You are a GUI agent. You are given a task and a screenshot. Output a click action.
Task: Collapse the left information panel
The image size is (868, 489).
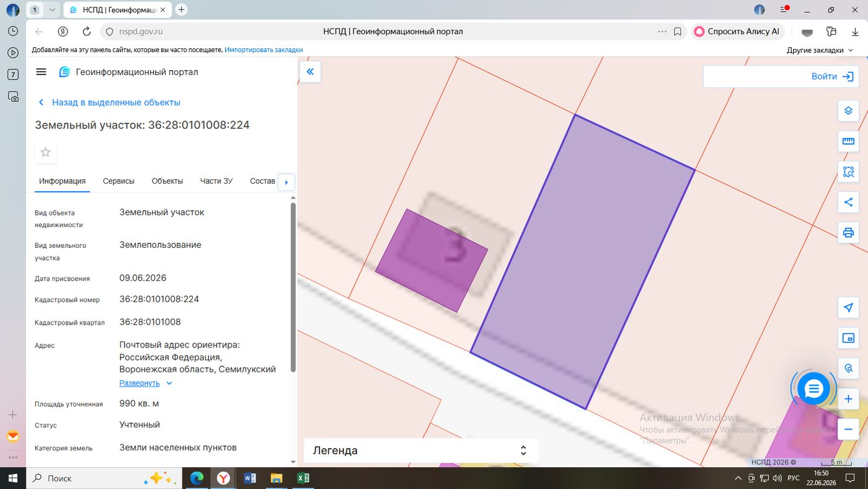[x=310, y=72]
